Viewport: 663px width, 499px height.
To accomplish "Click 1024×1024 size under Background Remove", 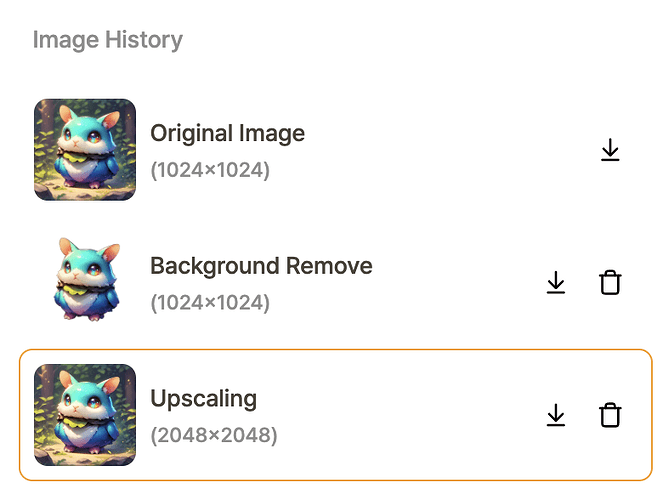I will coord(210,303).
